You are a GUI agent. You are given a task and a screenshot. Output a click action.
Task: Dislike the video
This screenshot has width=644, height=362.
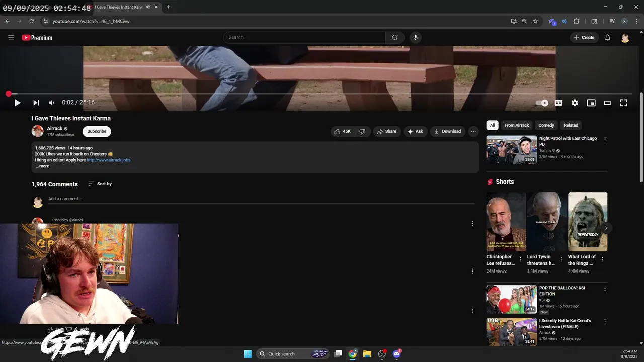pos(362,131)
